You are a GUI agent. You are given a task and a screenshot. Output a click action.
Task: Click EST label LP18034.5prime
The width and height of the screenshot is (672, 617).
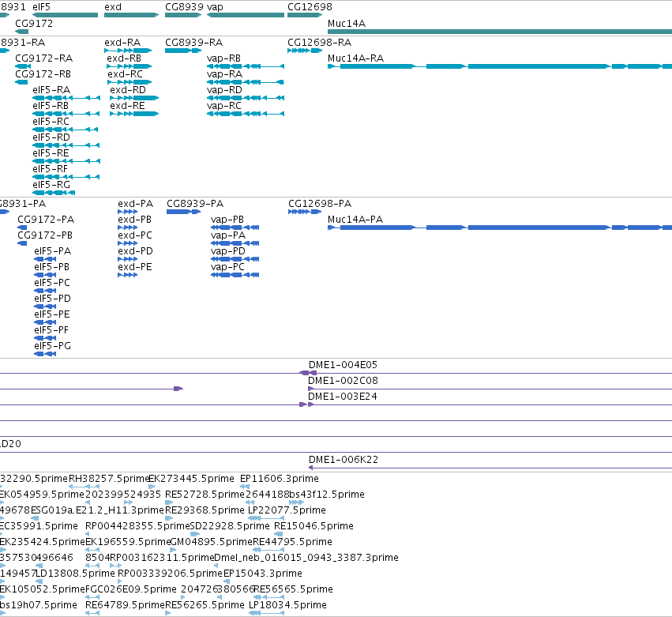point(287,605)
